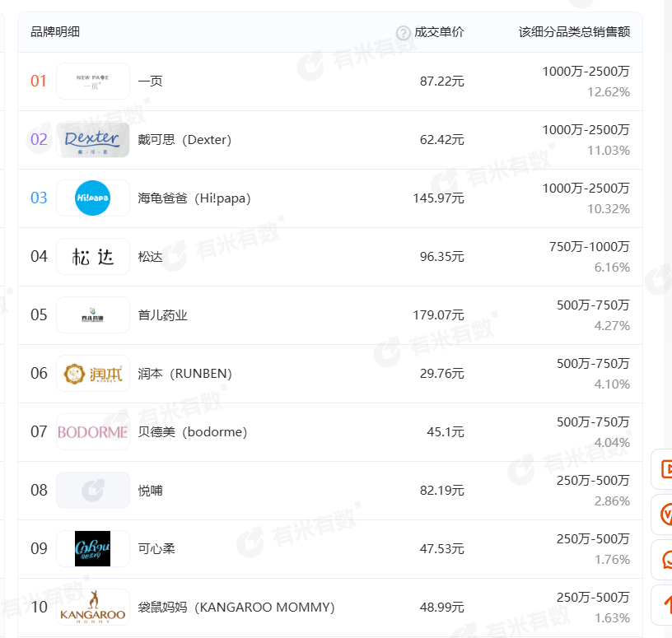Click the 10.32% share value
This screenshot has height=638, width=672.
[x=609, y=209]
